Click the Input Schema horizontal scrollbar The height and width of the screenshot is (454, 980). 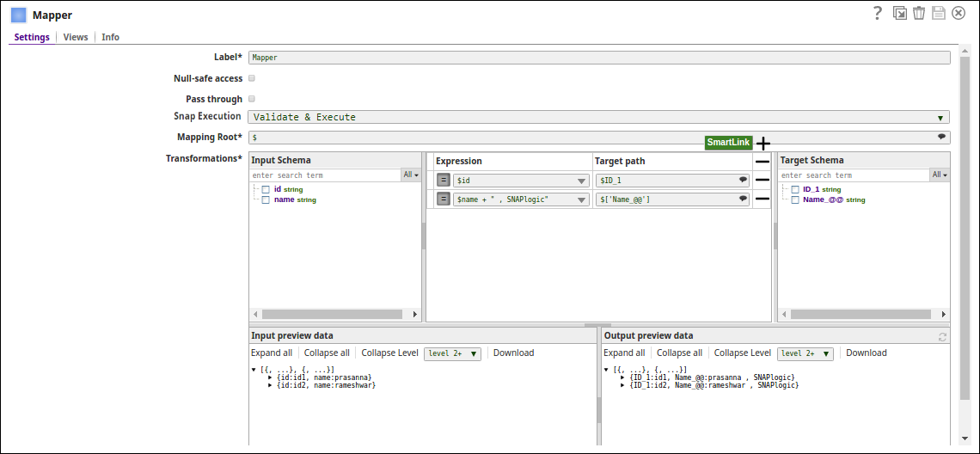pos(331,314)
